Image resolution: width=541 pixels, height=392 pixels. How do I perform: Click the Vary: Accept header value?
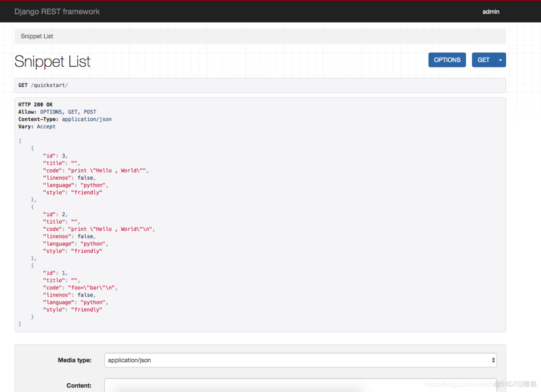[x=46, y=126]
